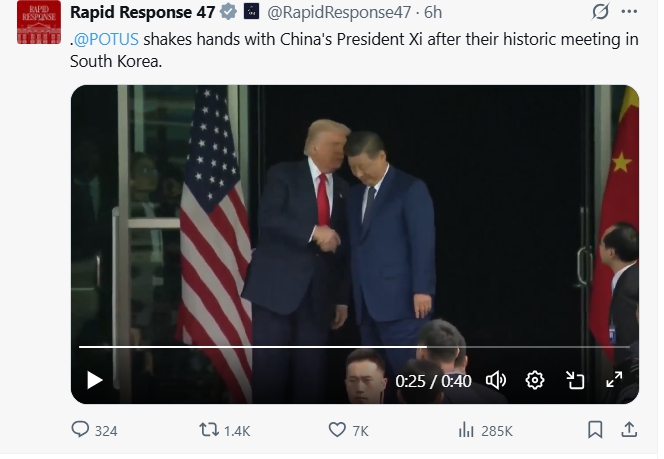Play the video
Viewport: 664px width, 459px height.
95,380
